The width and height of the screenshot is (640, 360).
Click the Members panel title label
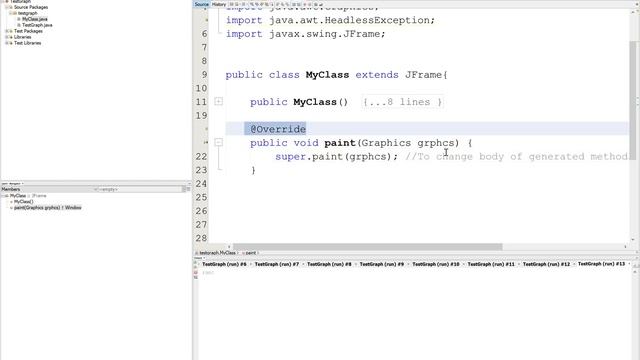click(x=11, y=189)
